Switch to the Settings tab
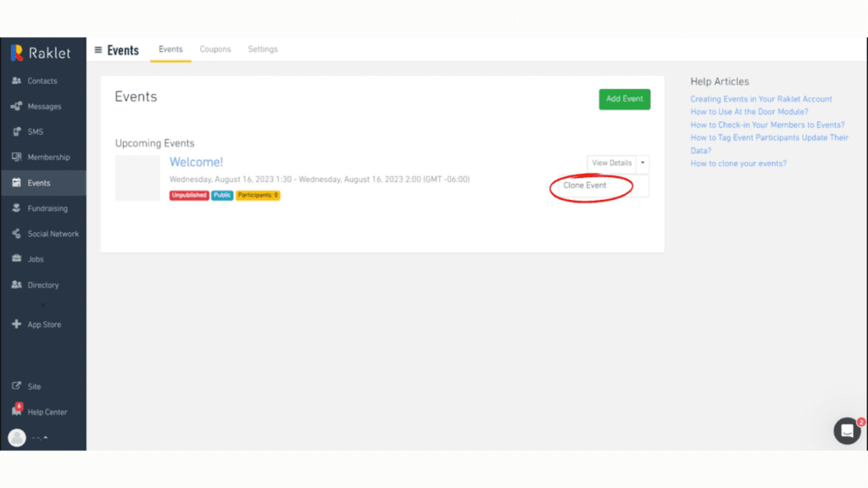This screenshot has width=868, height=488. pyautogui.click(x=263, y=49)
